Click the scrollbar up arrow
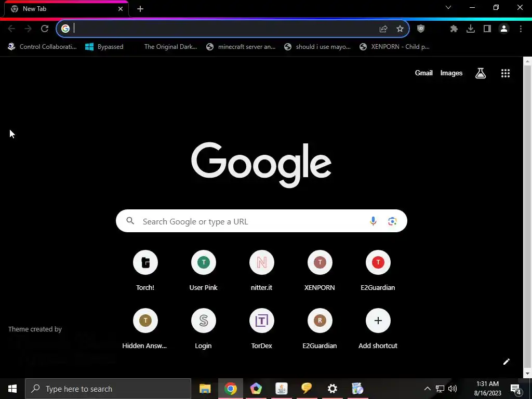 click(x=527, y=61)
